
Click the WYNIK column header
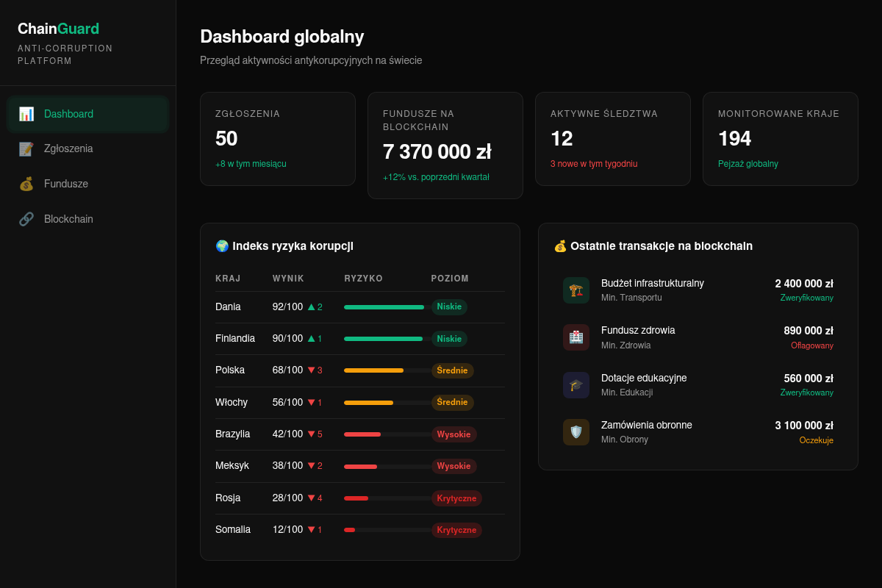(x=288, y=279)
